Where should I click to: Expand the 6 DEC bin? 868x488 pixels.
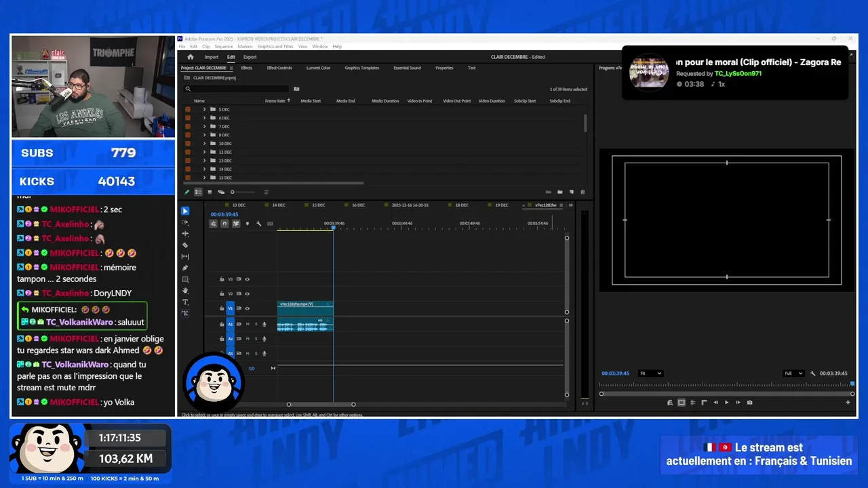point(204,118)
